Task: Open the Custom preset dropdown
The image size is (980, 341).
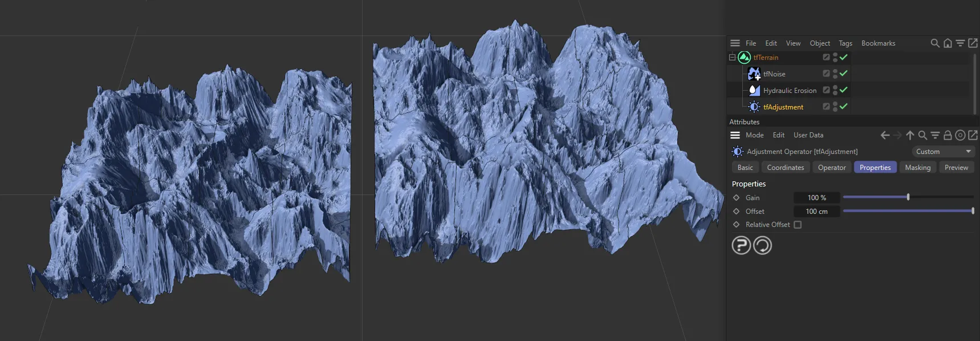Action: 943,152
